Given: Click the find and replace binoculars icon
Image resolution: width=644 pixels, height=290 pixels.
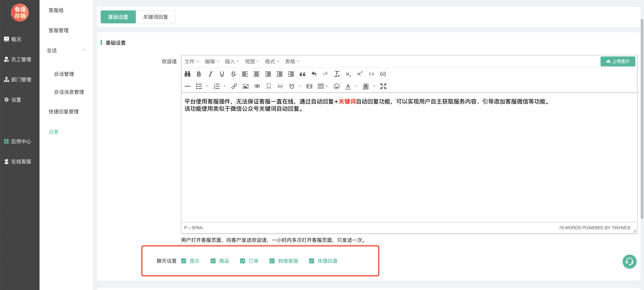Looking at the screenshot, I should [187, 74].
